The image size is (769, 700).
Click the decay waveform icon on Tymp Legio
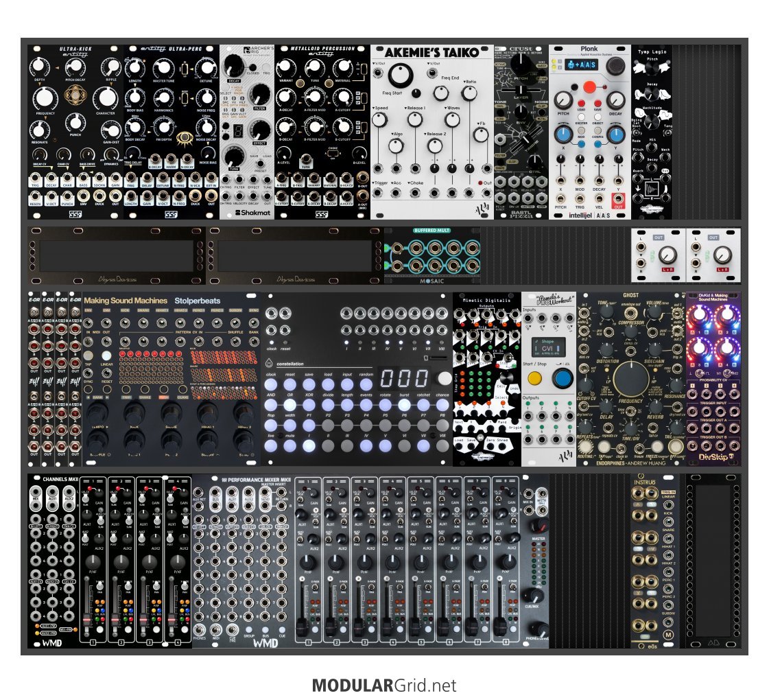coord(652,188)
